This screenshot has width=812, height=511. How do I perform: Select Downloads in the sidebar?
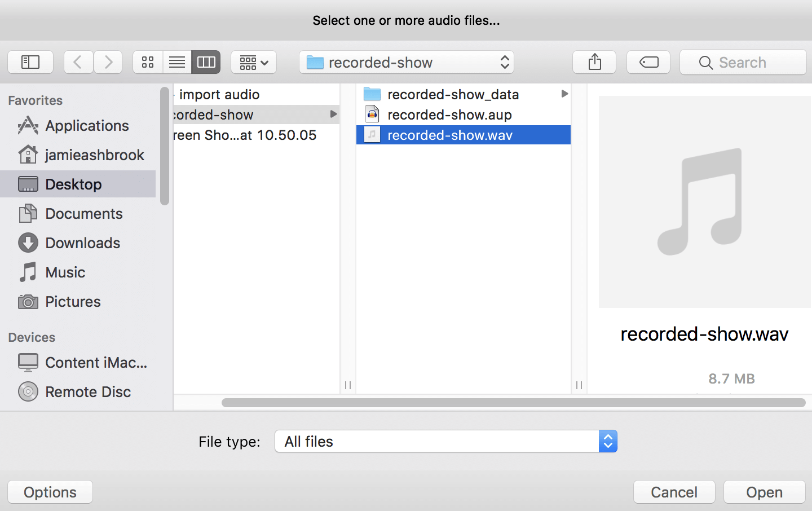pyautogui.click(x=83, y=243)
